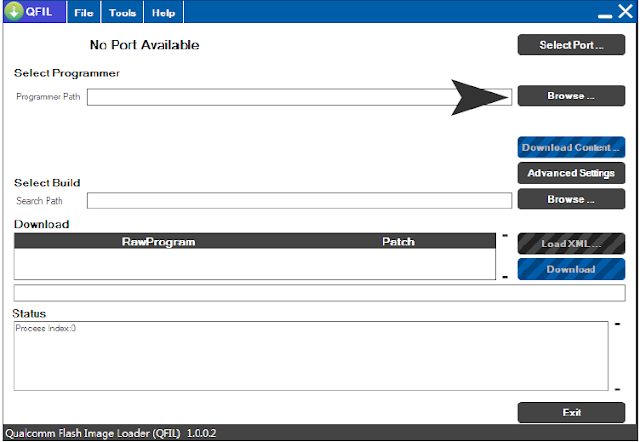Click the RawProgram column header

(158, 242)
